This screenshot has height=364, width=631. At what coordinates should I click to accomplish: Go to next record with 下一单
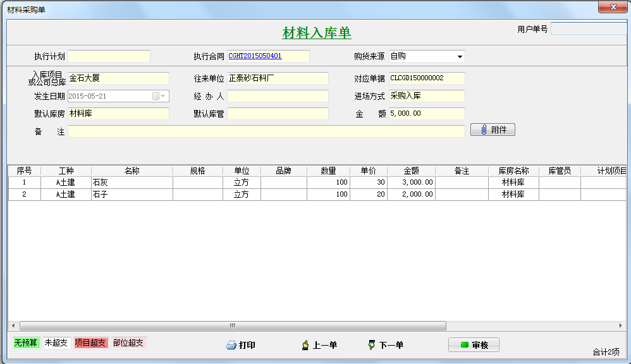click(385, 345)
